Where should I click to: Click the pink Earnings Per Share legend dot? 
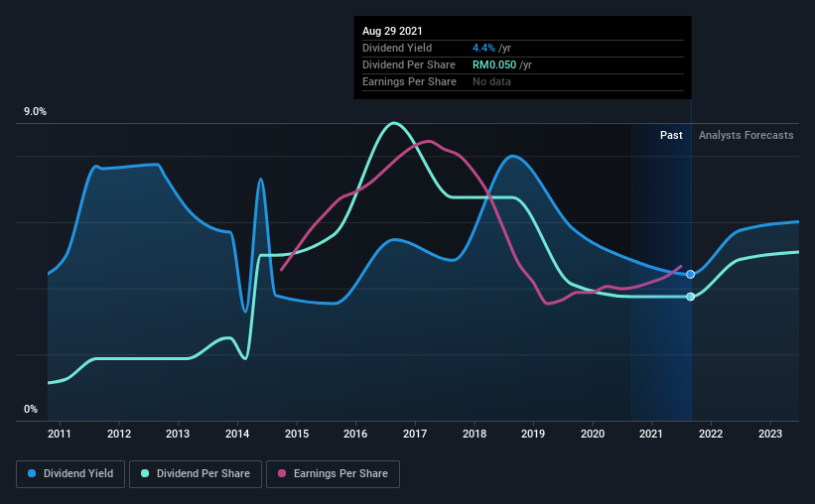pyautogui.click(x=282, y=473)
